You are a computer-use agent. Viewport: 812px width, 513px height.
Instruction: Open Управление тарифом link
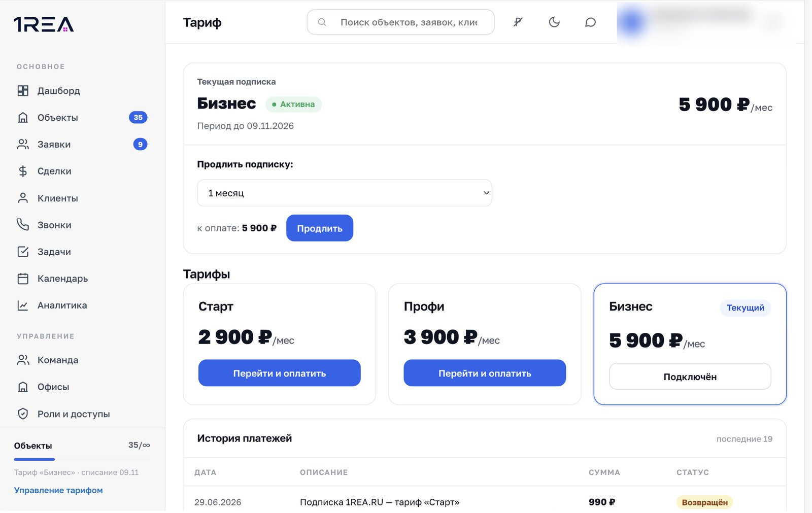(58, 490)
